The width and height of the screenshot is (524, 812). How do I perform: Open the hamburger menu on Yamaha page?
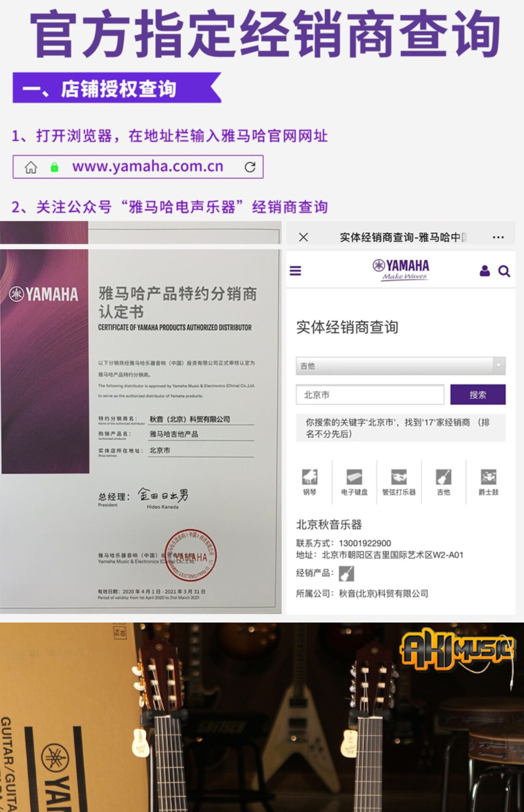(295, 271)
